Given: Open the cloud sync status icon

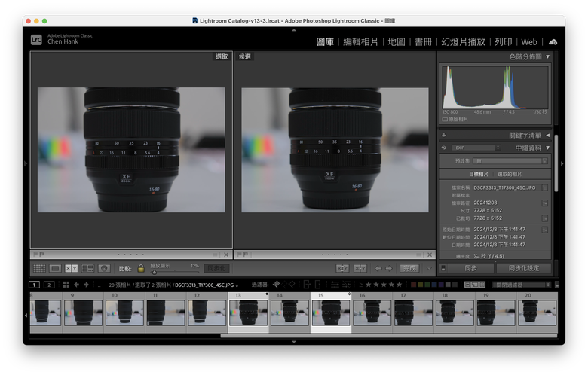Looking at the screenshot, I should (x=553, y=42).
